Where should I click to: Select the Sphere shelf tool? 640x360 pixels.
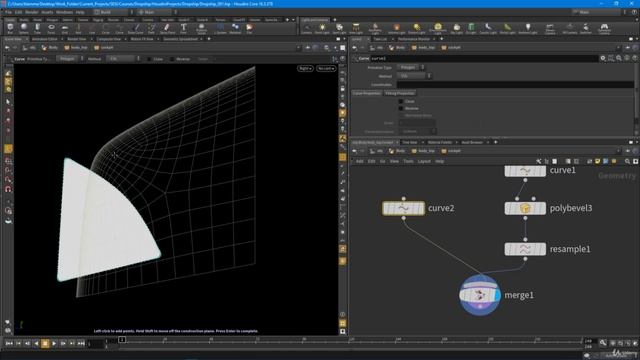click(24, 29)
